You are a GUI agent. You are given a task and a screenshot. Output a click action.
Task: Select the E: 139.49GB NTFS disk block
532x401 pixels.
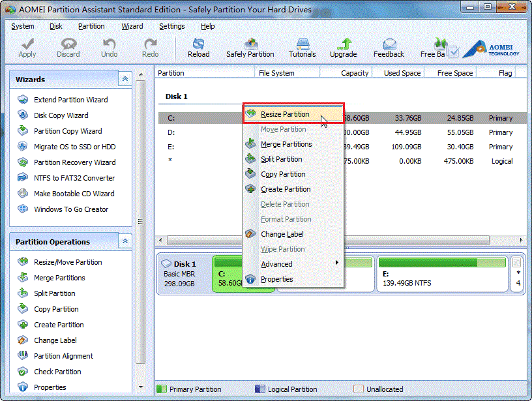(443, 274)
